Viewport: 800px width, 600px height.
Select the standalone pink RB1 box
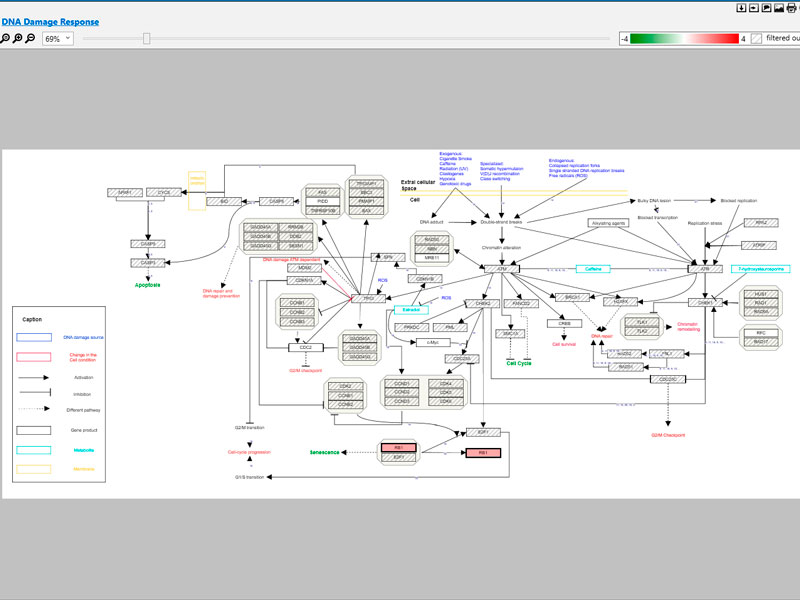pyautogui.click(x=483, y=453)
